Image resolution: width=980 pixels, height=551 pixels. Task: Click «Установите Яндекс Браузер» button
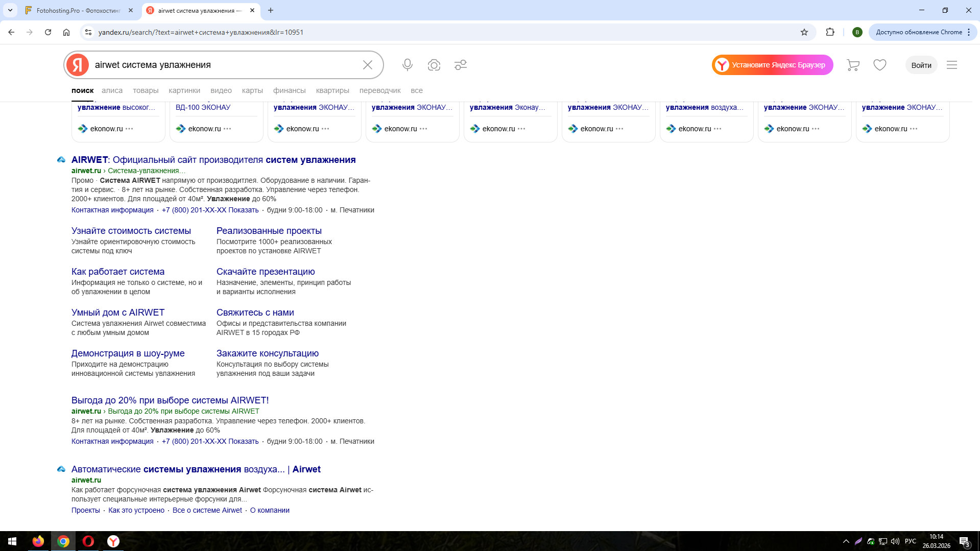(773, 65)
